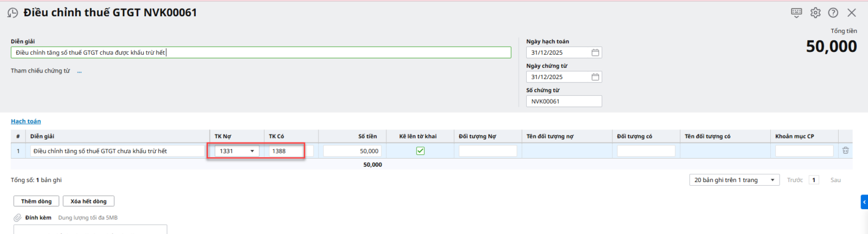Click the Hạch toán tab
The image size is (868, 234).
(x=25, y=121)
